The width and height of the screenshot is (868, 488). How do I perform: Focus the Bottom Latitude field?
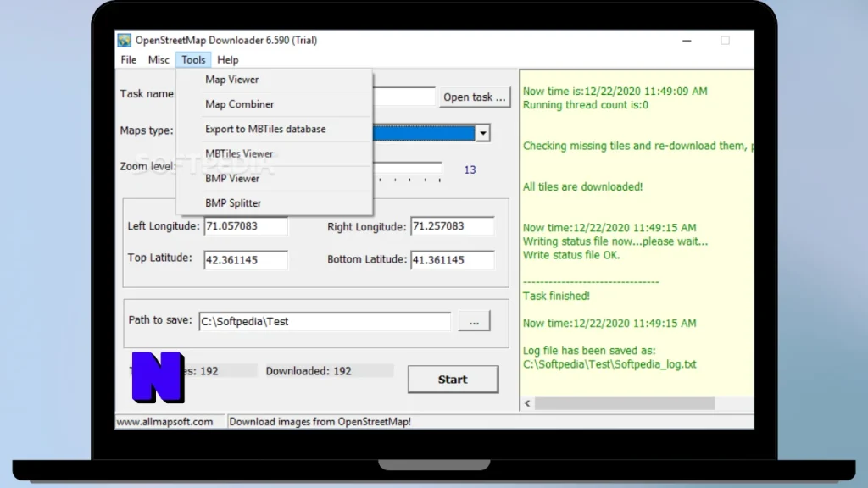click(453, 260)
